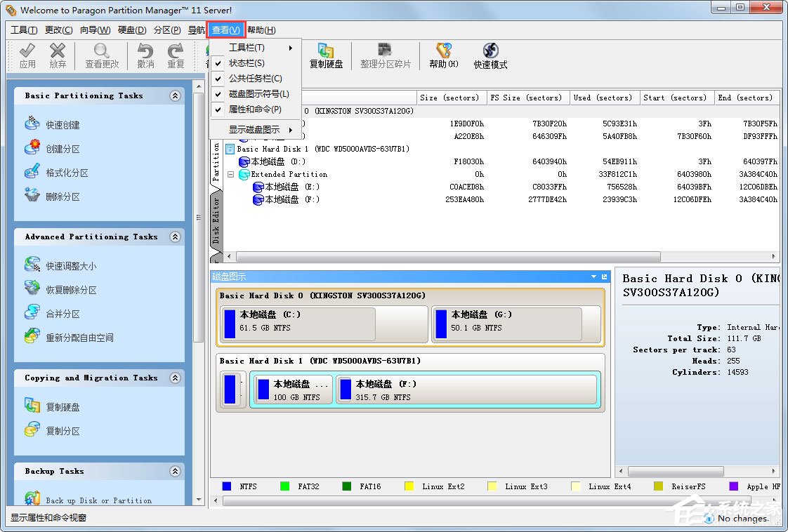Screen dimensions: 788x532
Task: Collapse the Basic Partitioning Tasks section
Action: pyautogui.click(x=175, y=95)
